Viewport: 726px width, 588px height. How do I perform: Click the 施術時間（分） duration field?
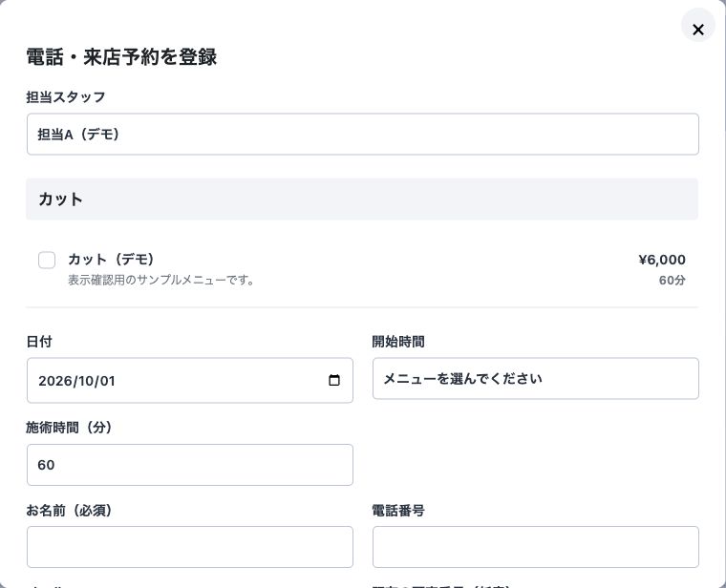[190, 465]
